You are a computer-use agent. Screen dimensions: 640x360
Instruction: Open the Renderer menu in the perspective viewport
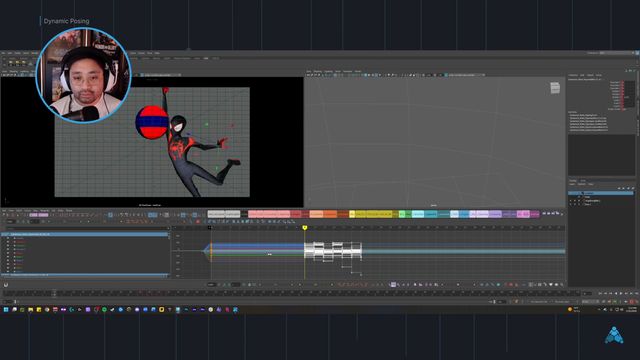pos(347,71)
